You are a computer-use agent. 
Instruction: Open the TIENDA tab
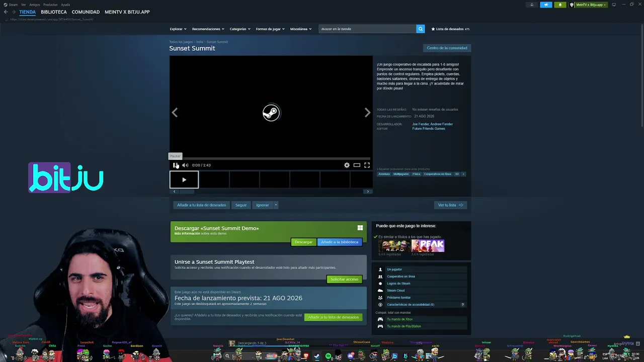pyautogui.click(x=28, y=12)
